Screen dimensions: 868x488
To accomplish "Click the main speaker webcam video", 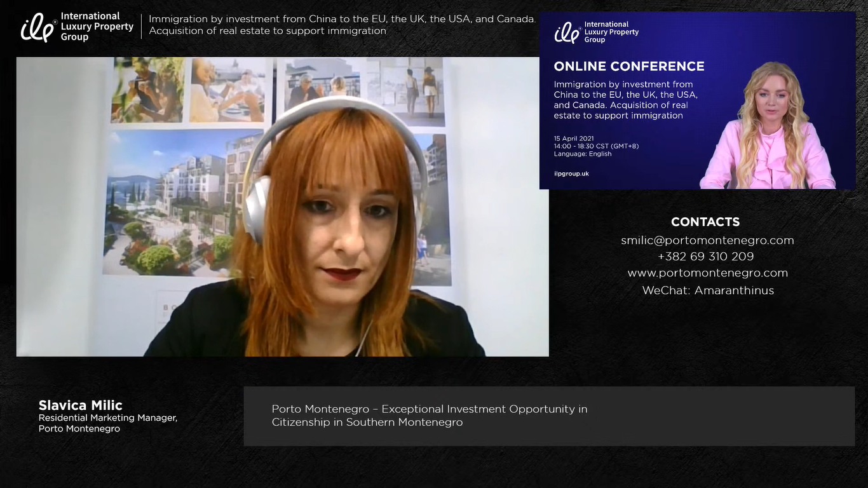I will coord(330,254).
